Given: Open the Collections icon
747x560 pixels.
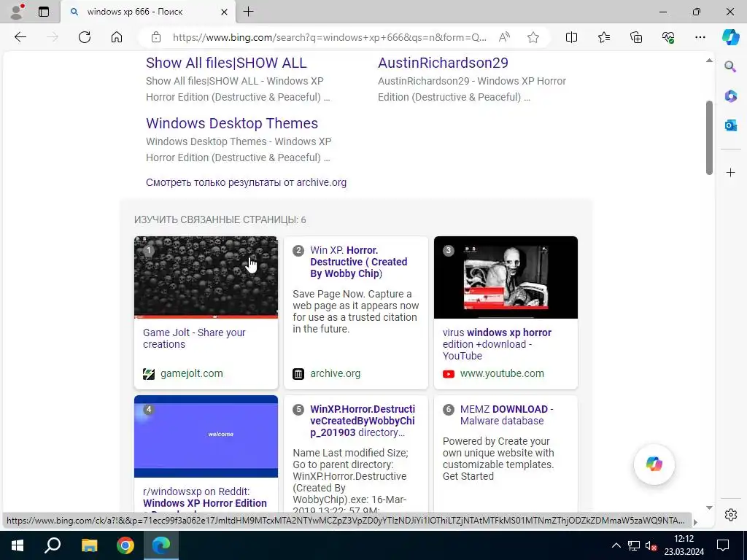Looking at the screenshot, I should click(x=636, y=37).
